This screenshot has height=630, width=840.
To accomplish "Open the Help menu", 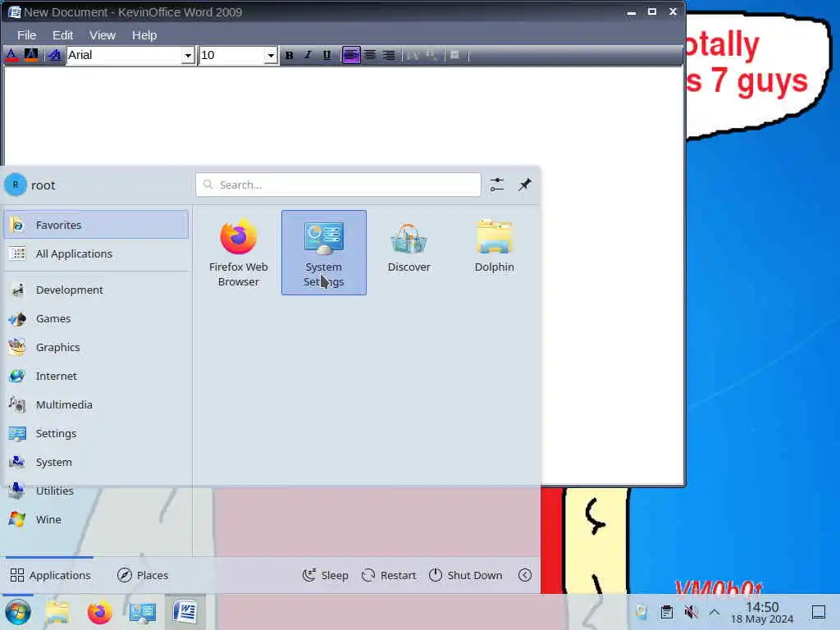I will tap(144, 35).
